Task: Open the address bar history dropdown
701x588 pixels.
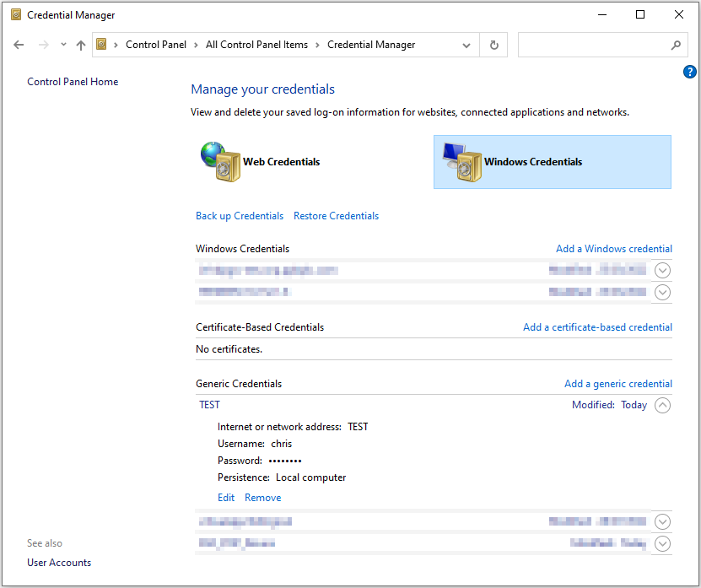Action: (x=466, y=46)
